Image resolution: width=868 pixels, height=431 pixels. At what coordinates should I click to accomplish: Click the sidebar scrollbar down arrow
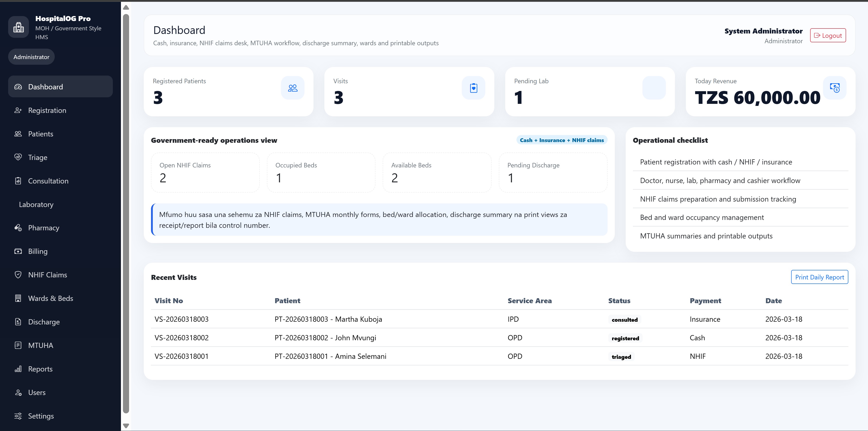[x=126, y=426]
